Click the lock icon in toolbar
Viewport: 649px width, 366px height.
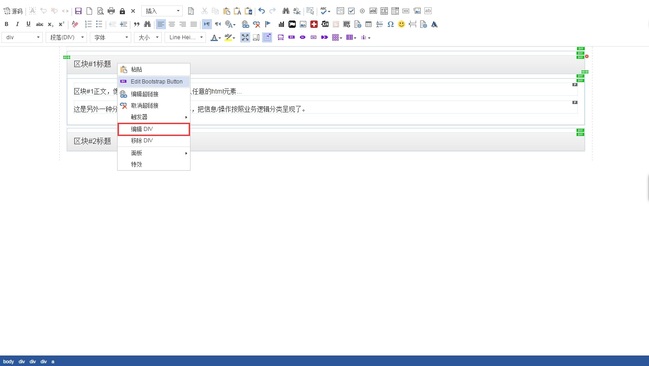coord(122,11)
